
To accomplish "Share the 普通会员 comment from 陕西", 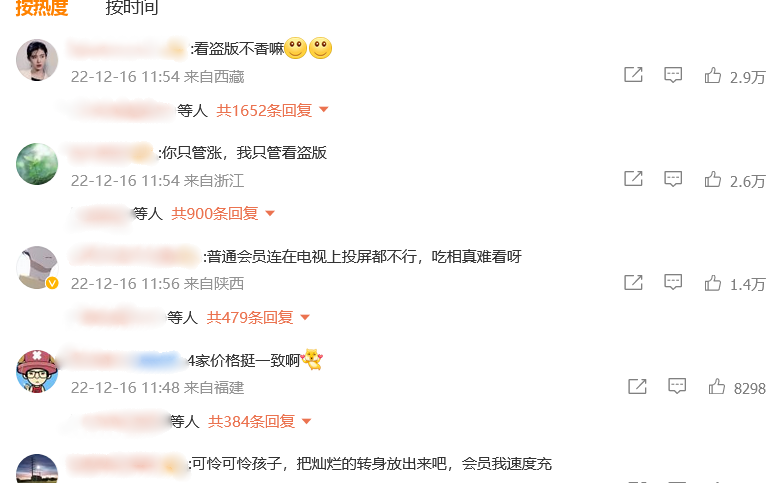I will coord(633,282).
